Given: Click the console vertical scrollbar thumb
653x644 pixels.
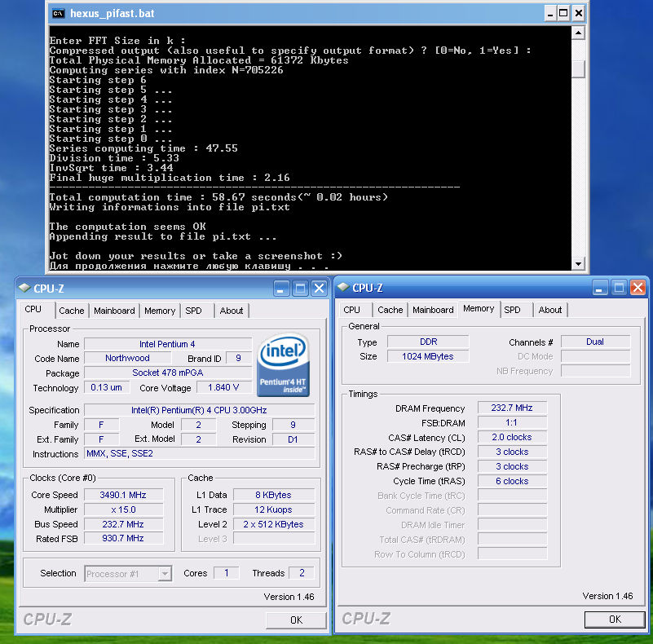Looking at the screenshot, I should click(578, 69).
